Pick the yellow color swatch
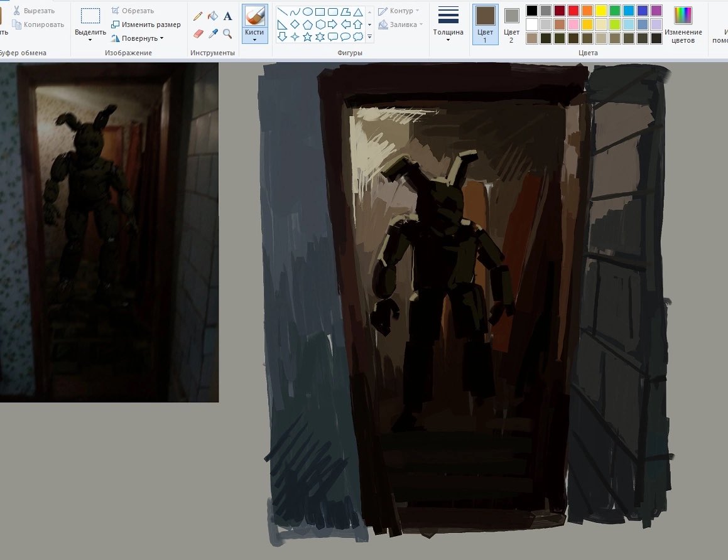728x560 pixels. point(601,11)
